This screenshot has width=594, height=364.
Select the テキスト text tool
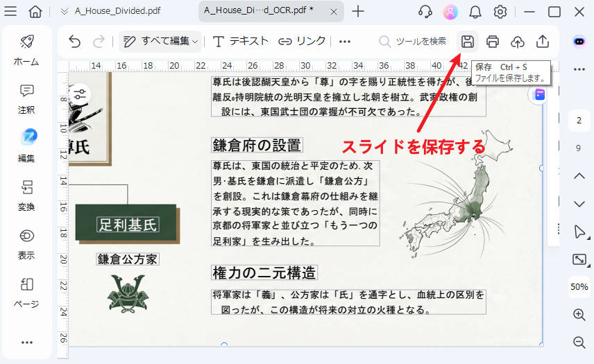240,41
